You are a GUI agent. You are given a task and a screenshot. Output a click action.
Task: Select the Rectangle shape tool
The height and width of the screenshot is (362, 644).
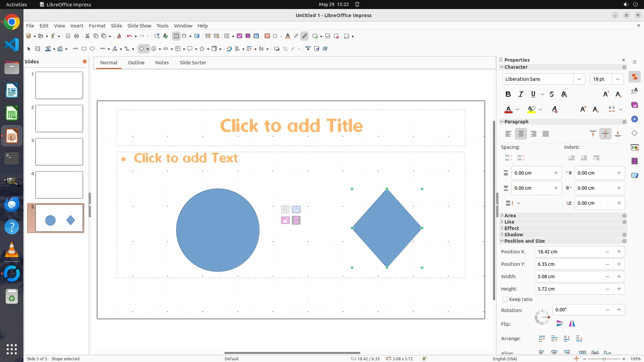(84, 49)
